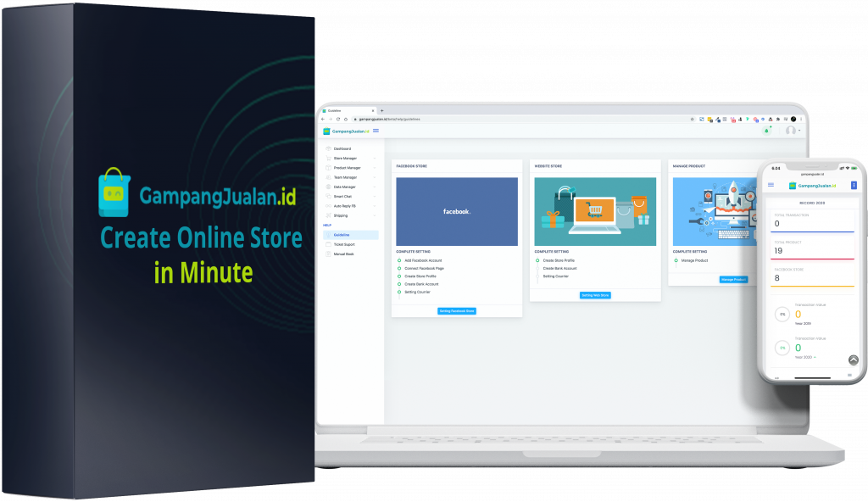Expand the Store Manager sidebar menu

[345, 158]
